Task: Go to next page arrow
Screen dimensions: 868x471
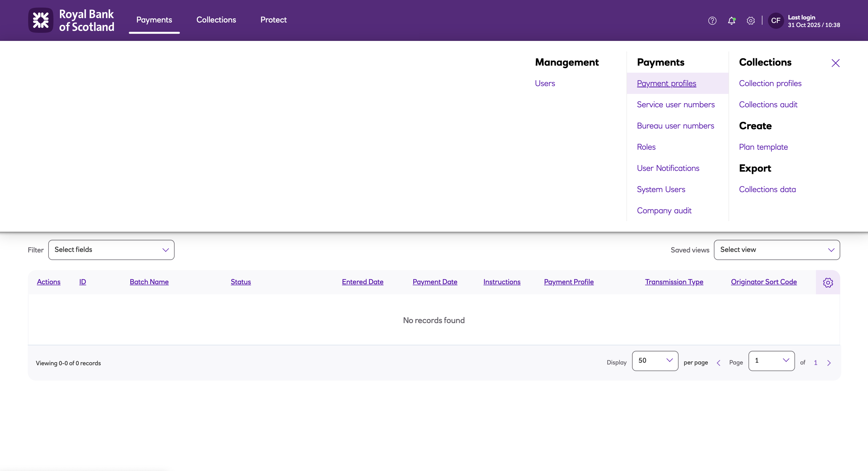Action: pos(829,363)
